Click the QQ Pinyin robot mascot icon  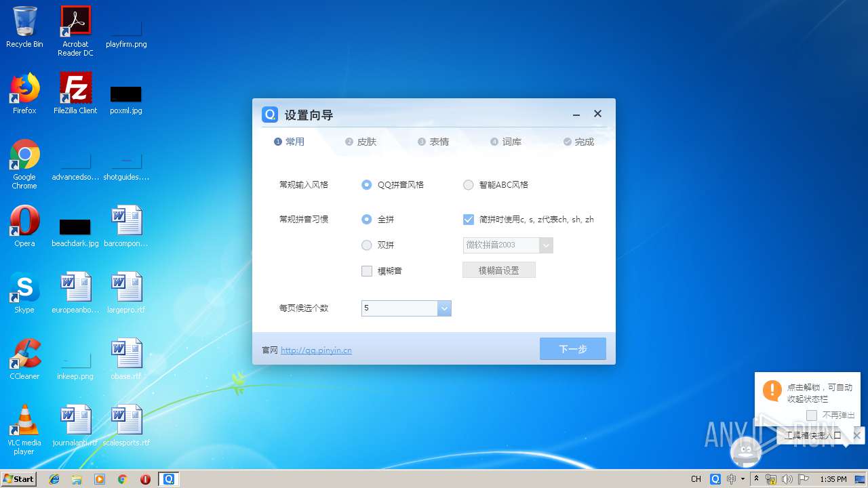(746, 451)
